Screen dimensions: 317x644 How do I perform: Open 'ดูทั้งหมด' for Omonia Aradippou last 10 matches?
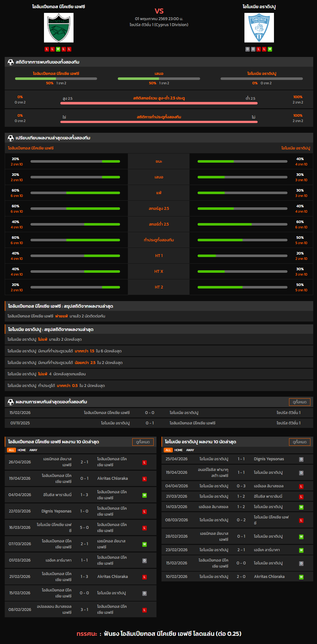point(300,442)
